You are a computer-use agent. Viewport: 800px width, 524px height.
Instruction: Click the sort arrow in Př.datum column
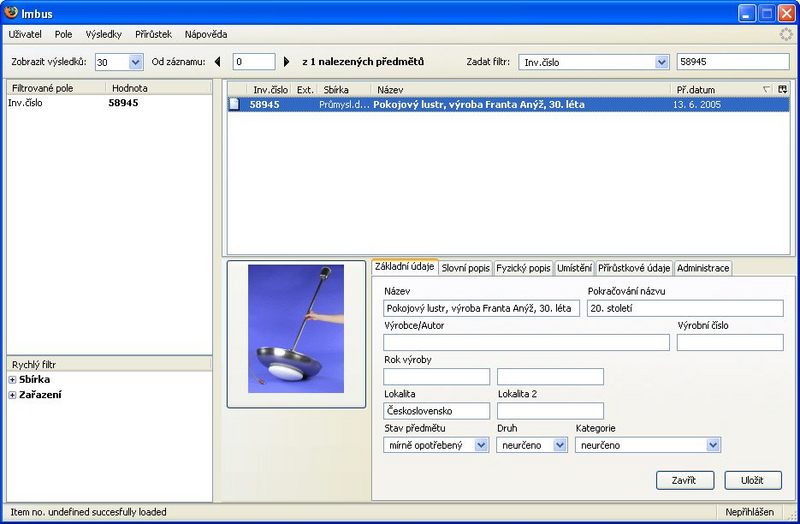click(x=766, y=90)
